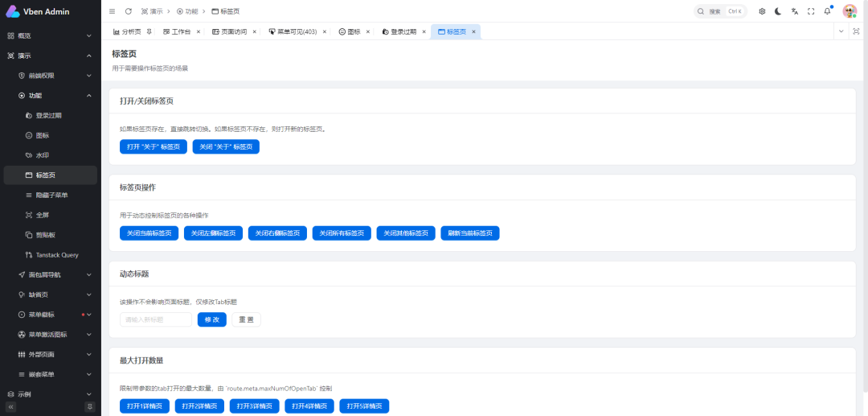Expand the 嵌套菜单 submenu
Screen dimensions: 868x416
pyautogui.click(x=51, y=374)
